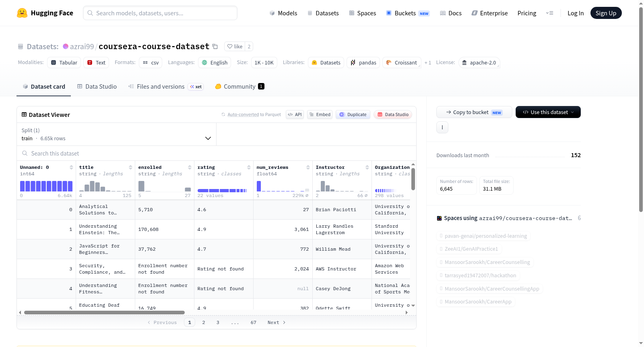Sort the enrolled column

[190, 167]
